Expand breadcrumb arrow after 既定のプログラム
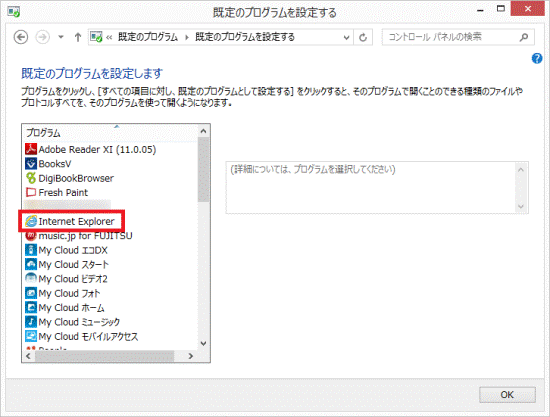The width and height of the screenshot is (550, 417). [x=187, y=37]
